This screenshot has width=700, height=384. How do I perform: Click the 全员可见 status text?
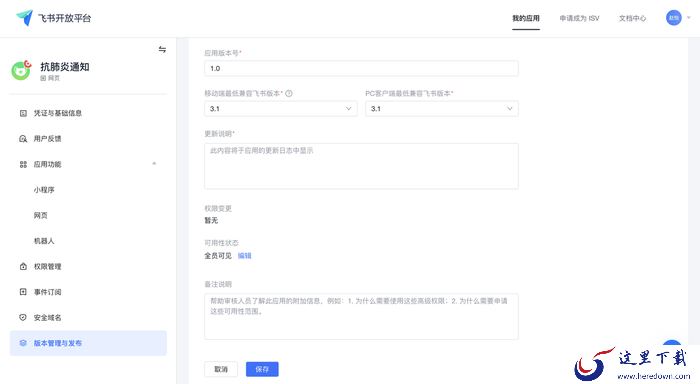tap(218, 255)
